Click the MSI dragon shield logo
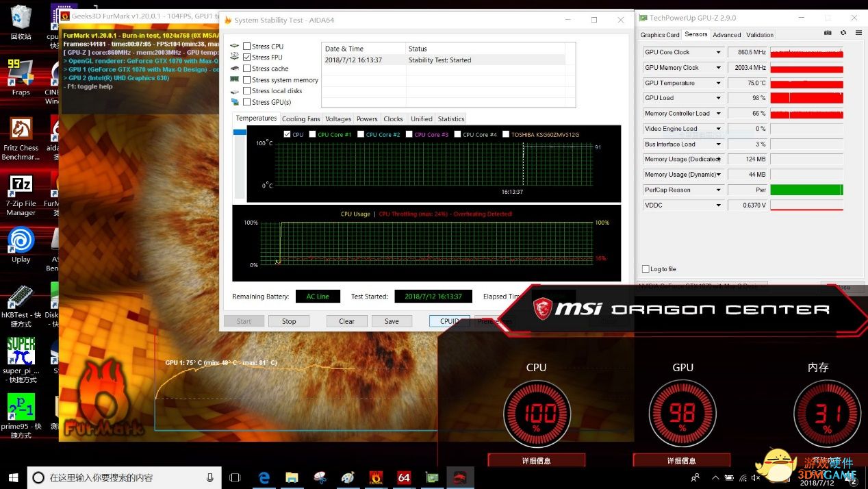This screenshot has height=489, width=868. coord(544,309)
